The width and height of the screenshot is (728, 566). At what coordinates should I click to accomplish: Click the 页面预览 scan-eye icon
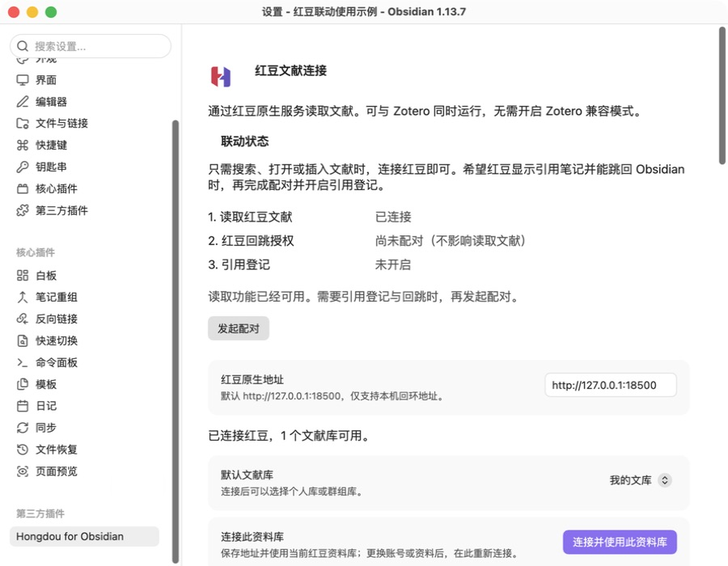23,471
